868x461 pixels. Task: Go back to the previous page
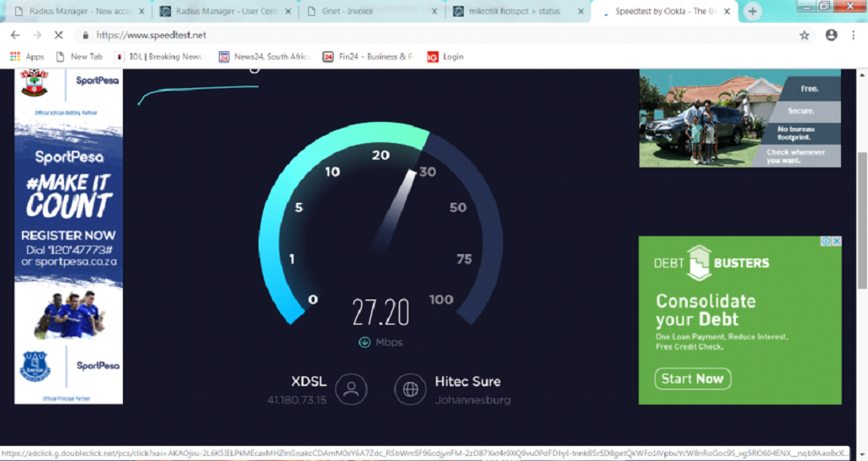(15, 34)
